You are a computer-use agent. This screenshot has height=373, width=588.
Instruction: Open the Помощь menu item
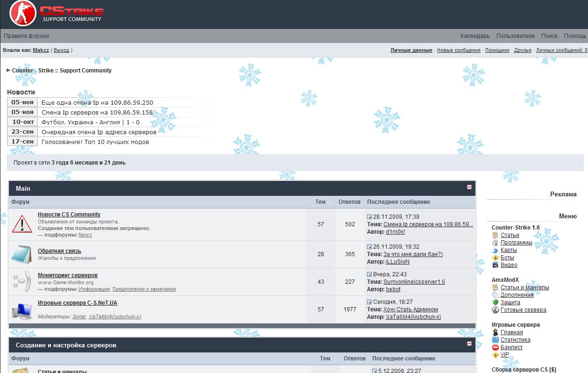(575, 36)
